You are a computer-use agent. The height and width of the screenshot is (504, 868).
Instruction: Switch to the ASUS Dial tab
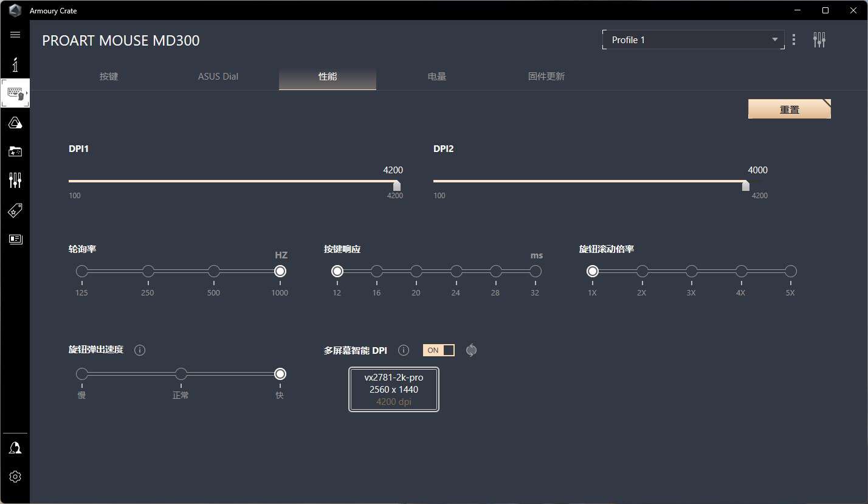pos(218,77)
